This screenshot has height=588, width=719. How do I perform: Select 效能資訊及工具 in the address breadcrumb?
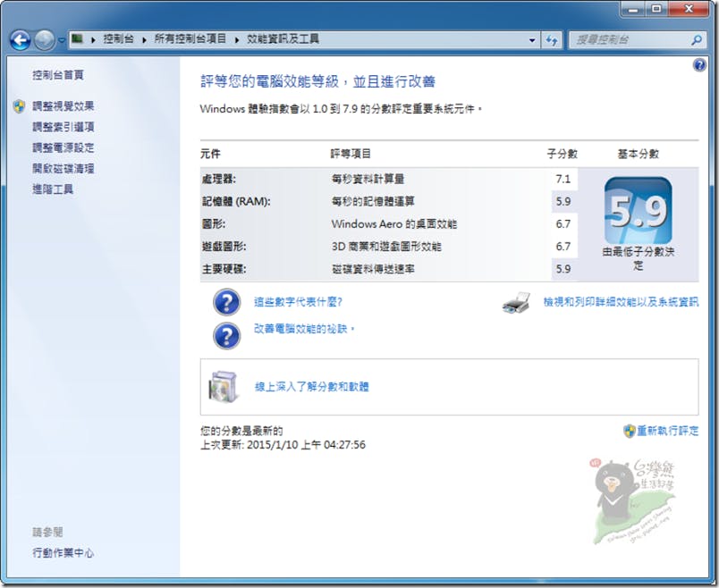pyautogui.click(x=283, y=39)
